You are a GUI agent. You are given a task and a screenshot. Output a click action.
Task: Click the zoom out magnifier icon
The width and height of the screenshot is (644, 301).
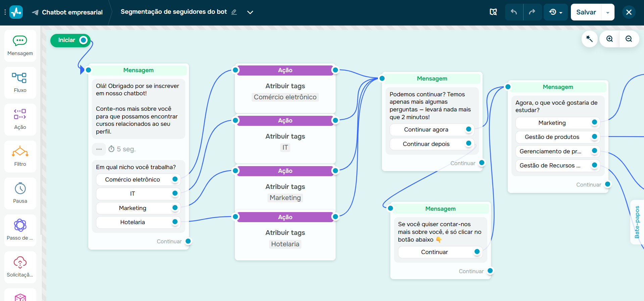[x=629, y=39]
